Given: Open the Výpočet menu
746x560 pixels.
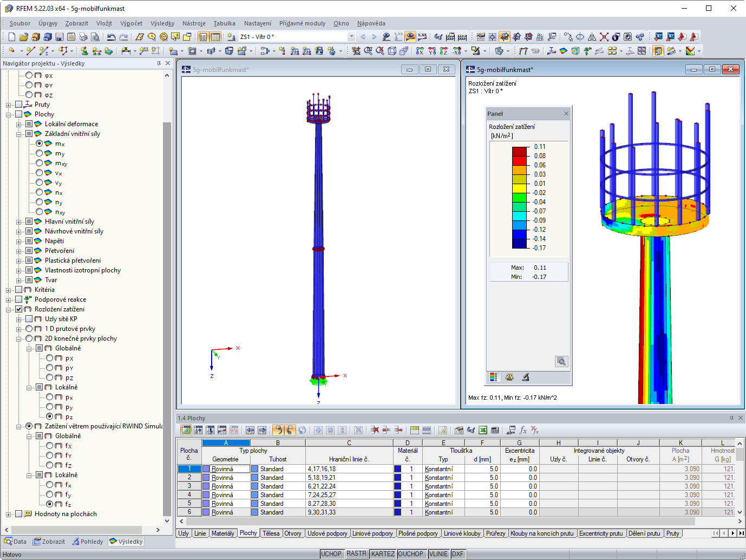Looking at the screenshot, I should [131, 23].
